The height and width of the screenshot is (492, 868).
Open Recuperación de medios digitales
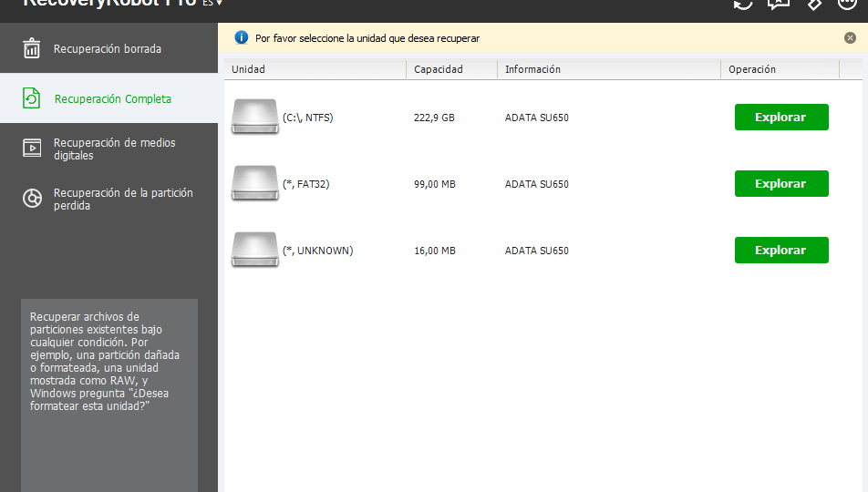(109, 149)
